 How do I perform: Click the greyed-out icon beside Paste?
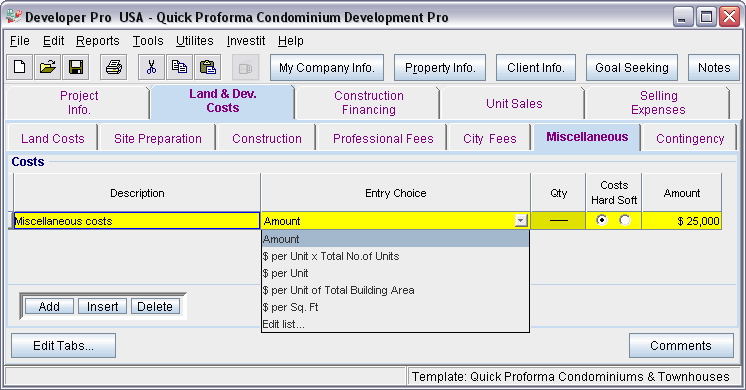245,68
